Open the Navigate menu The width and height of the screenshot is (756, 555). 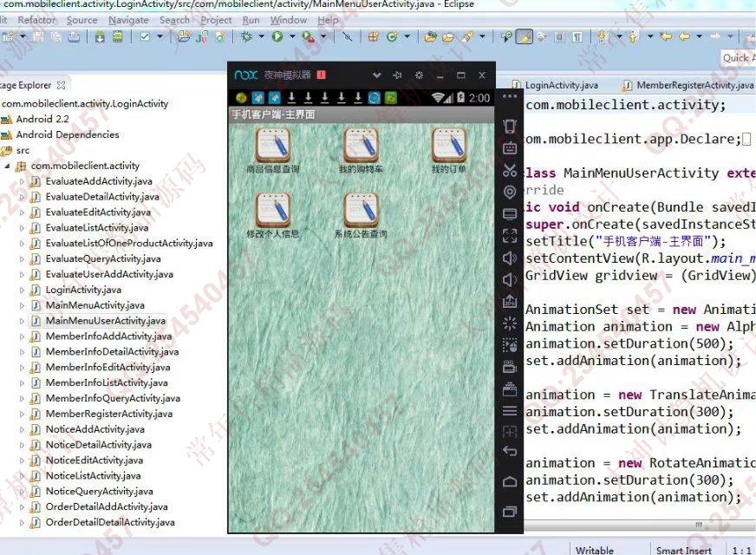[128, 20]
